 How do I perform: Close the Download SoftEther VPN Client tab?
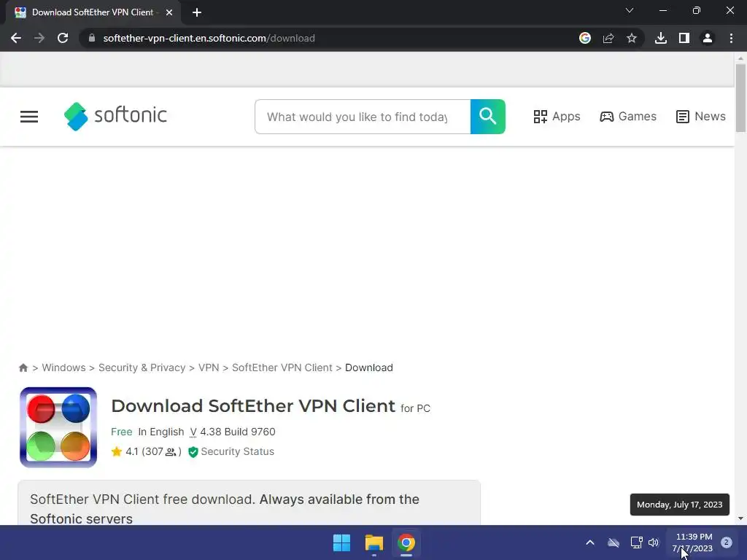click(169, 12)
